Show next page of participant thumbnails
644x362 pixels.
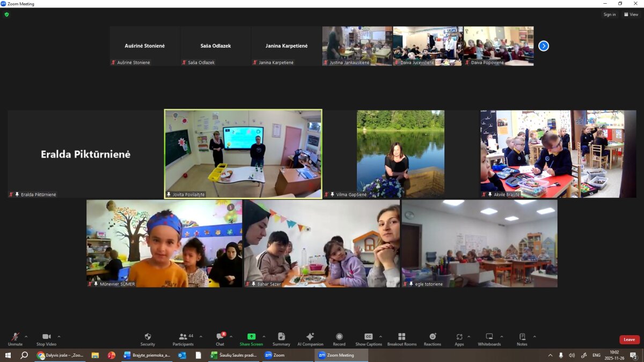pyautogui.click(x=544, y=46)
